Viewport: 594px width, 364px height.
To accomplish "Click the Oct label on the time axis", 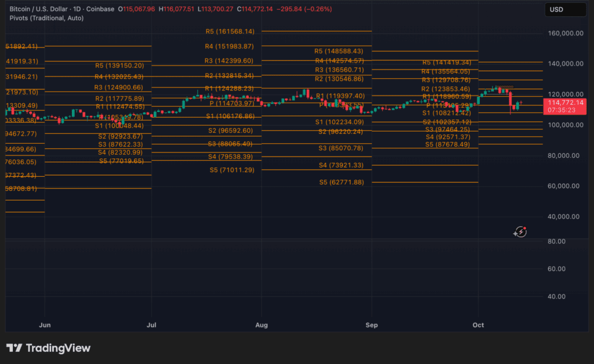I will [x=478, y=325].
